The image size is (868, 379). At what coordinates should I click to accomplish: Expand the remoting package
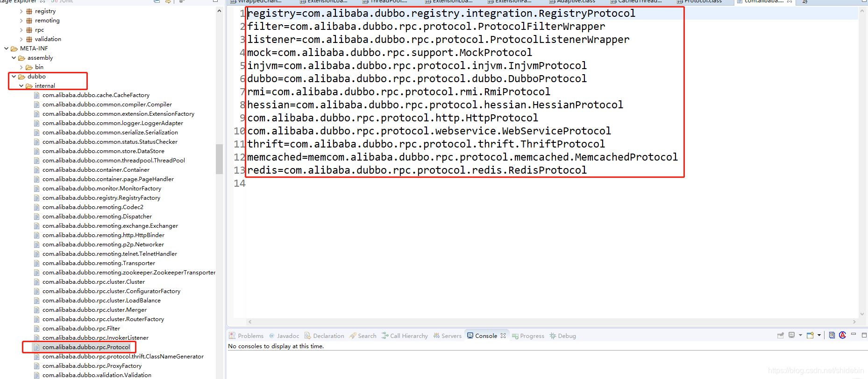click(x=21, y=21)
